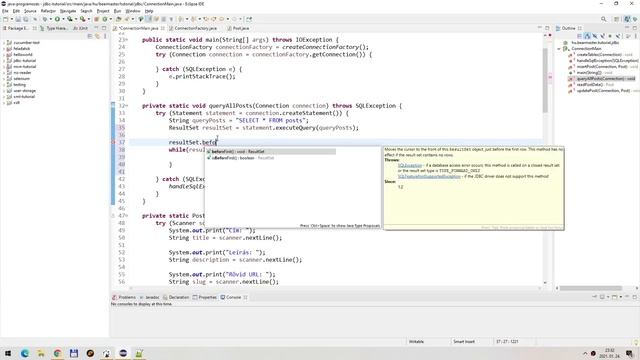Open the Navigate menu
Image resolution: width=640 pixels, height=360 pixels.
[x=68, y=11]
